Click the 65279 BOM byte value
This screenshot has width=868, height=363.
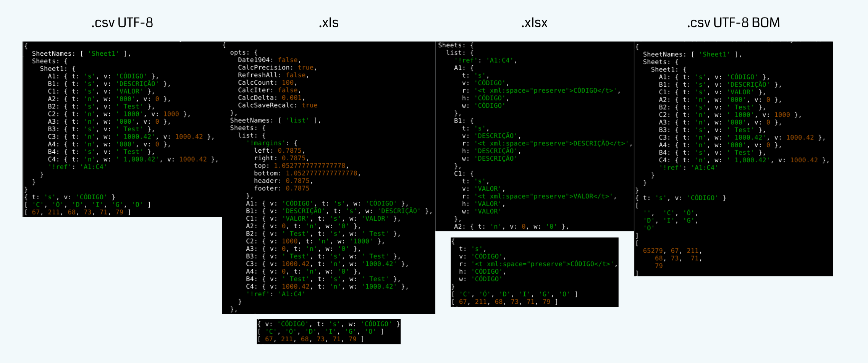tap(654, 251)
